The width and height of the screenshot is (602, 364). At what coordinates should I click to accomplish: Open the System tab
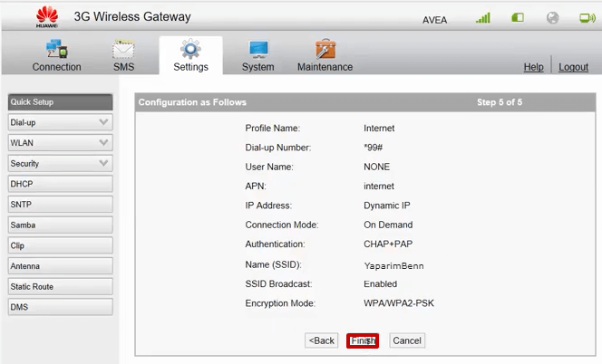click(258, 55)
